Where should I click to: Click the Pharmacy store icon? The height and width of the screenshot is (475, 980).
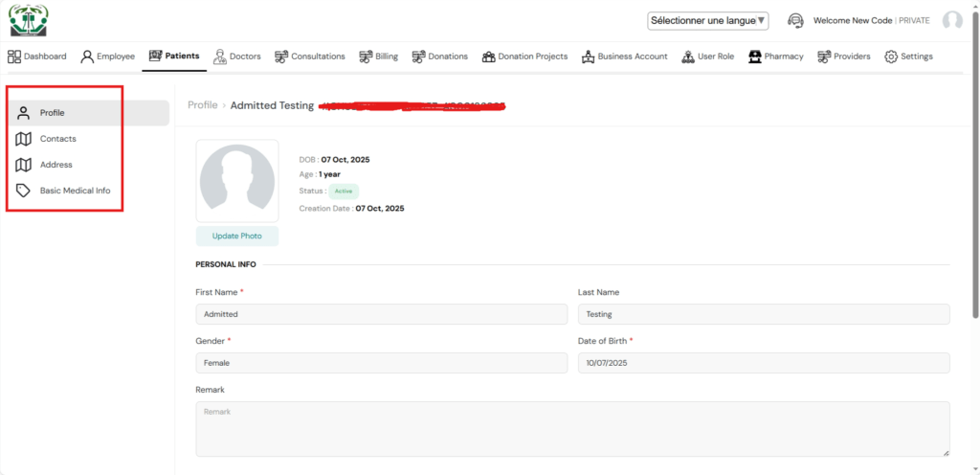click(755, 57)
